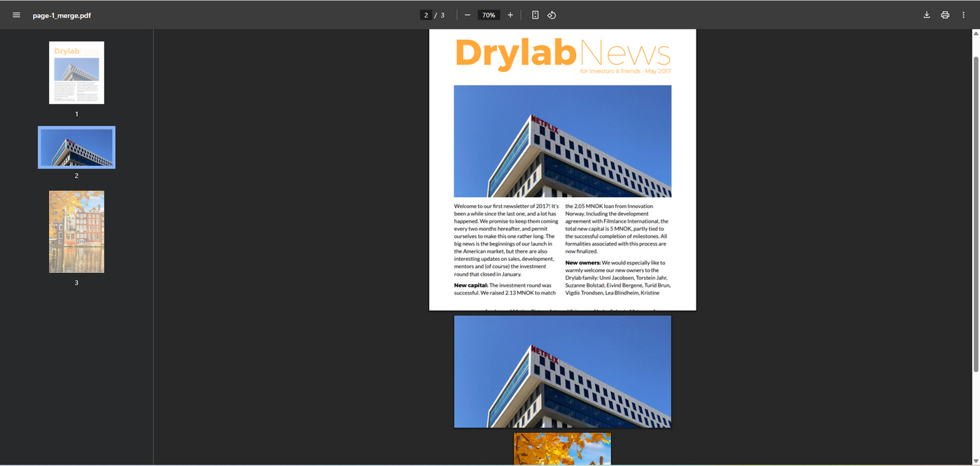Zoom out with the minus button
The height and width of the screenshot is (466, 980).
tap(468, 15)
